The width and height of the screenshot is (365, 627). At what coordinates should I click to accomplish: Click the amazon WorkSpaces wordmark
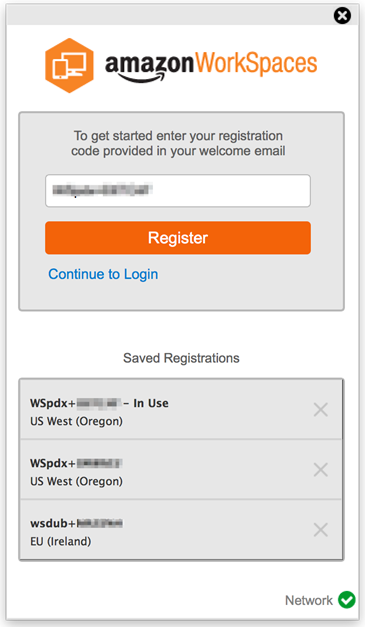point(211,66)
